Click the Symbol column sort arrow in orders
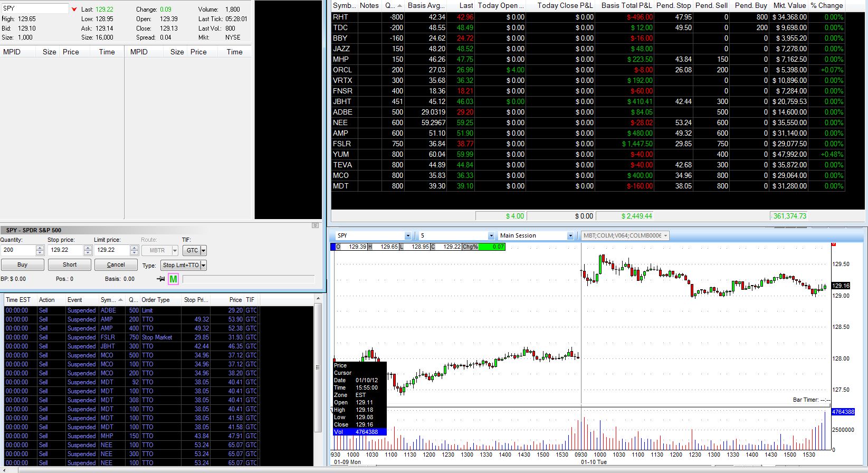868x473 pixels. [121, 300]
